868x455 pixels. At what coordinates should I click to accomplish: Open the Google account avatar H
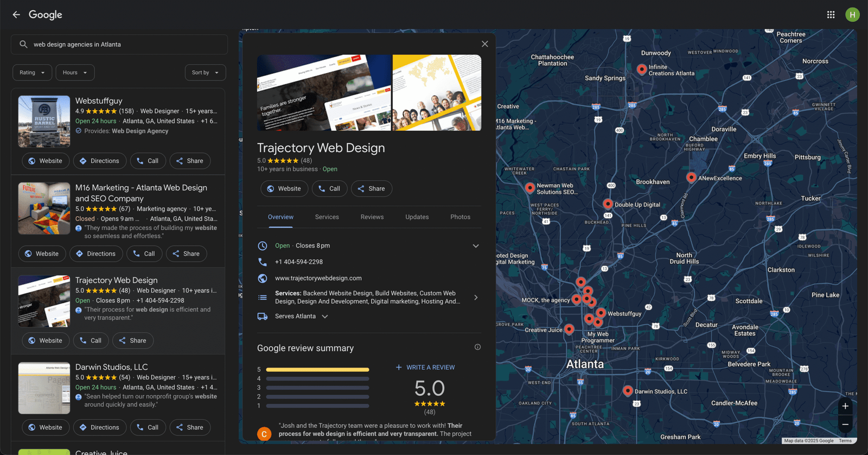852,15
